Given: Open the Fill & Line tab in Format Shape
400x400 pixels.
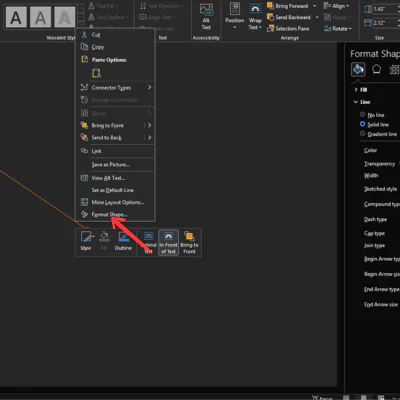Looking at the screenshot, I should 358,70.
